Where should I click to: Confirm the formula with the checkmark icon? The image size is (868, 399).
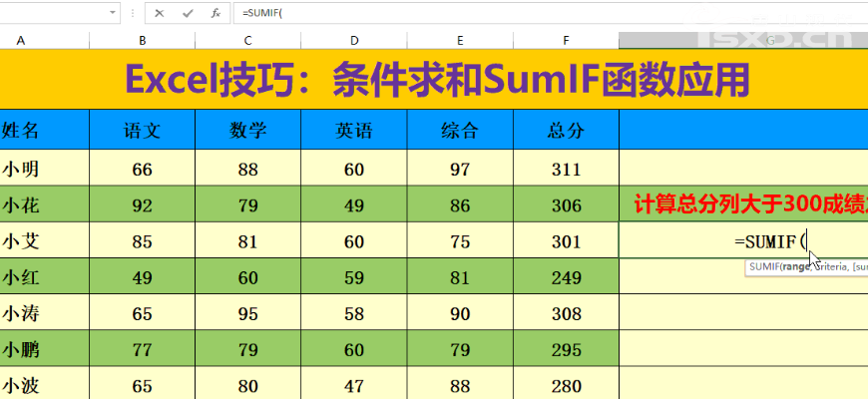[187, 14]
